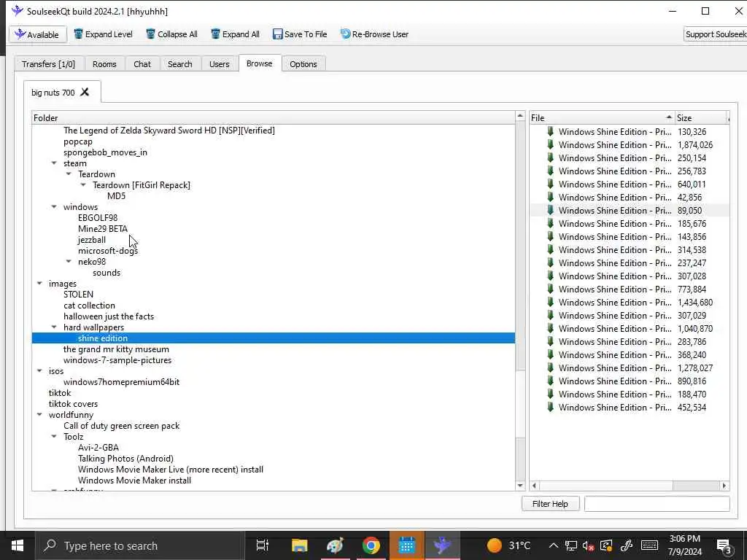This screenshot has height=560, width=747.
Task: Collapse Teardown [FitGirl Repack] folder arrow
Action: point(83,184)
